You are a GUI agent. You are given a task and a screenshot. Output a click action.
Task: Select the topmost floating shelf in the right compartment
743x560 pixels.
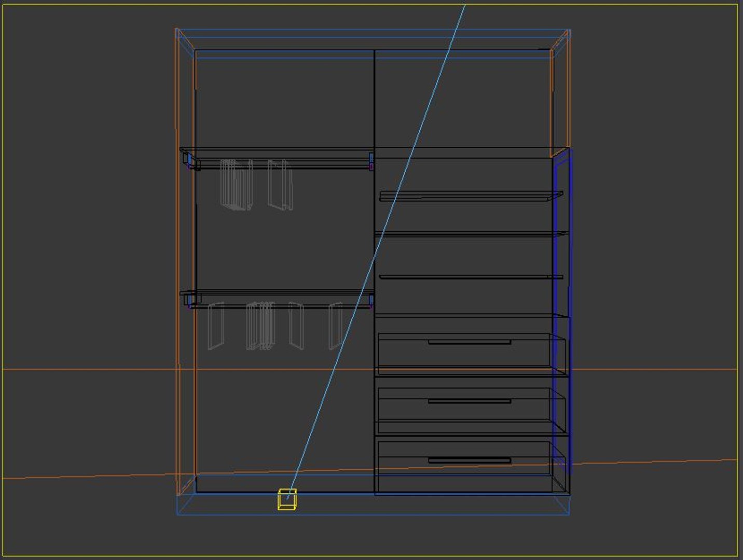(x=471, y=196)
